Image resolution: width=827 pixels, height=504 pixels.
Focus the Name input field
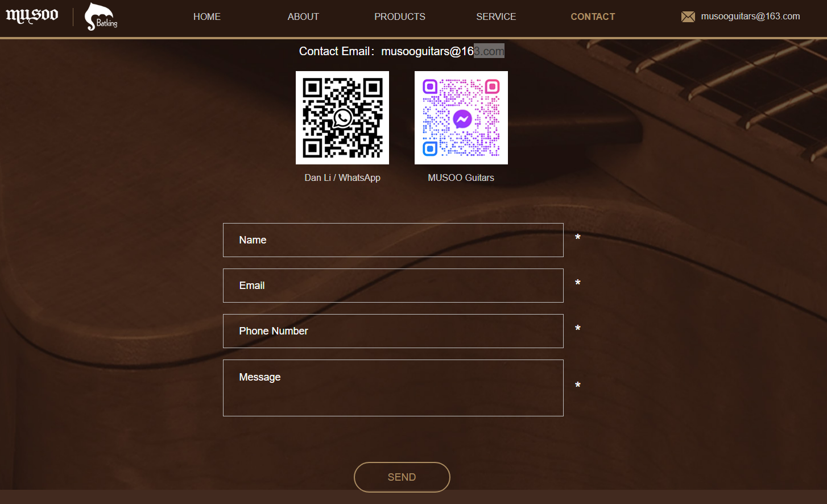[x=393, y=240]
